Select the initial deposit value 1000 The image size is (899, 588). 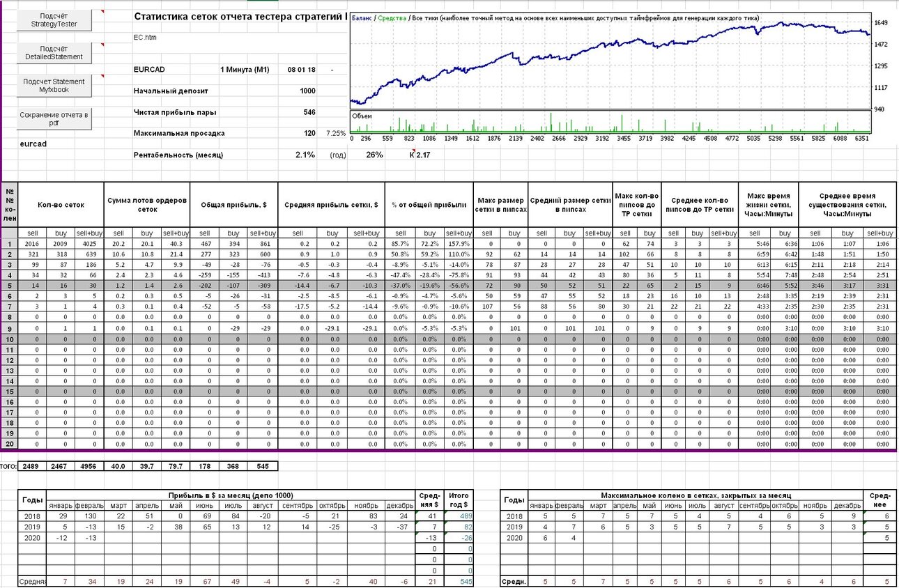click(307, 91)
